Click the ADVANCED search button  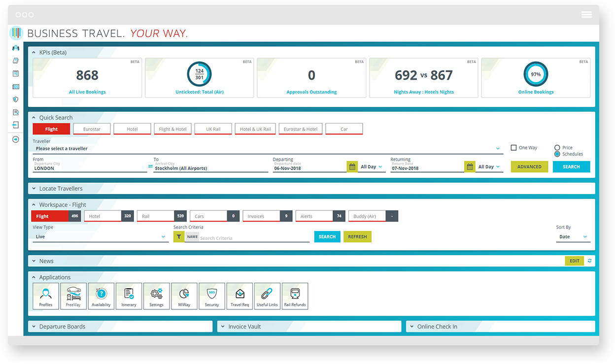tap(529, 167)
